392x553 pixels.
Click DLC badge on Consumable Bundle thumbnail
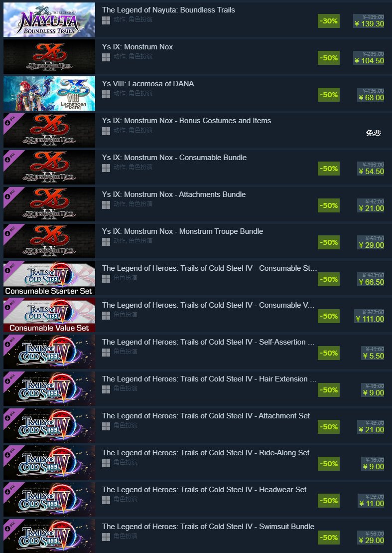point(10,157)
